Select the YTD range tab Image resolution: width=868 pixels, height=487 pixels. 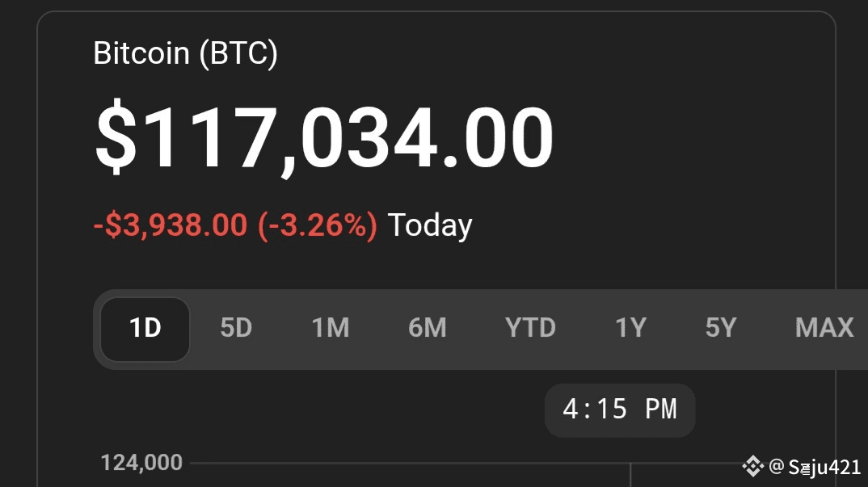click(x=530, y=329)
